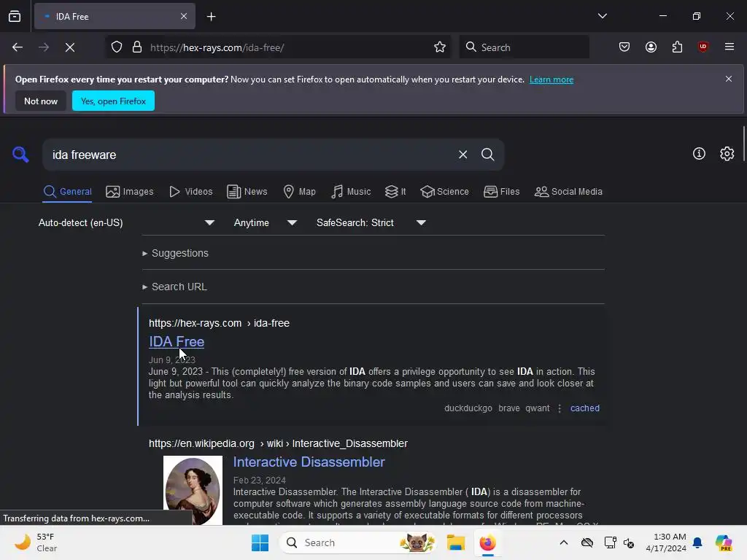Click the page vertical scrollbar
Screen dimensions: 747x560
tap(744, 143)
